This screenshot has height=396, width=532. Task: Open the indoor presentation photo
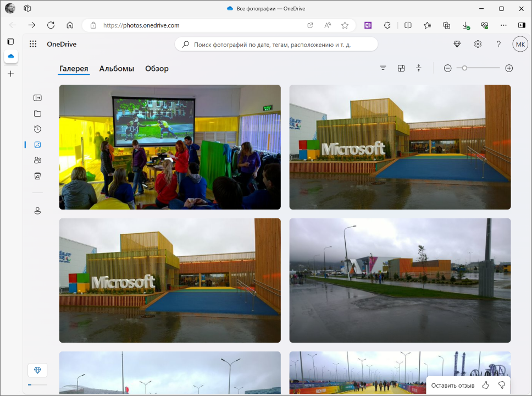170,147
